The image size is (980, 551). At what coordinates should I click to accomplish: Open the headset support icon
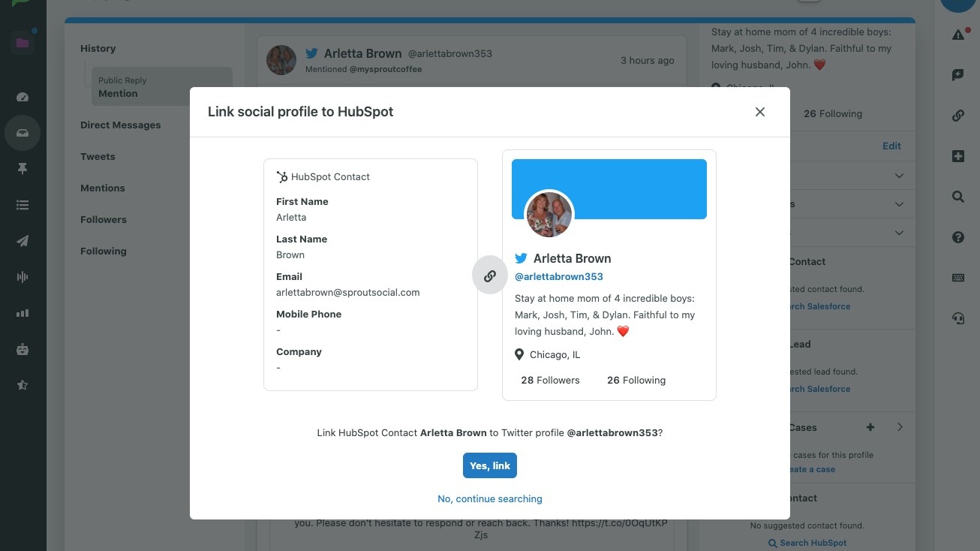click(957, 318)
